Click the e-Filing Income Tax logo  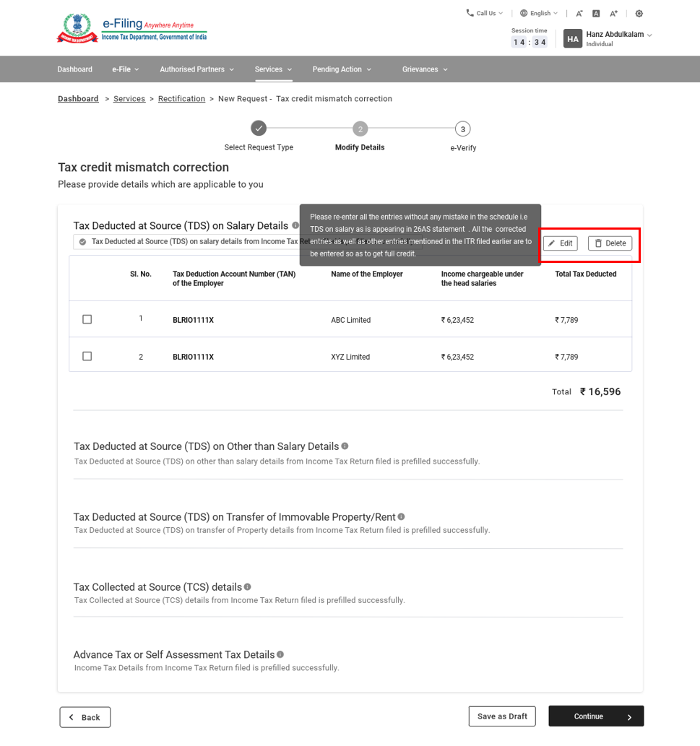point(132,28)
